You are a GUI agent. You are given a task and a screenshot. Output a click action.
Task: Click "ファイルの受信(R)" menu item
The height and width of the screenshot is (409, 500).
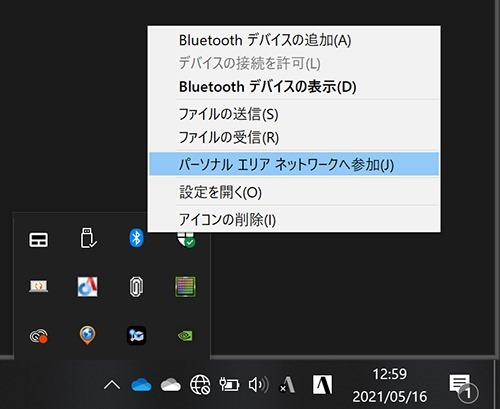(294, 137)
